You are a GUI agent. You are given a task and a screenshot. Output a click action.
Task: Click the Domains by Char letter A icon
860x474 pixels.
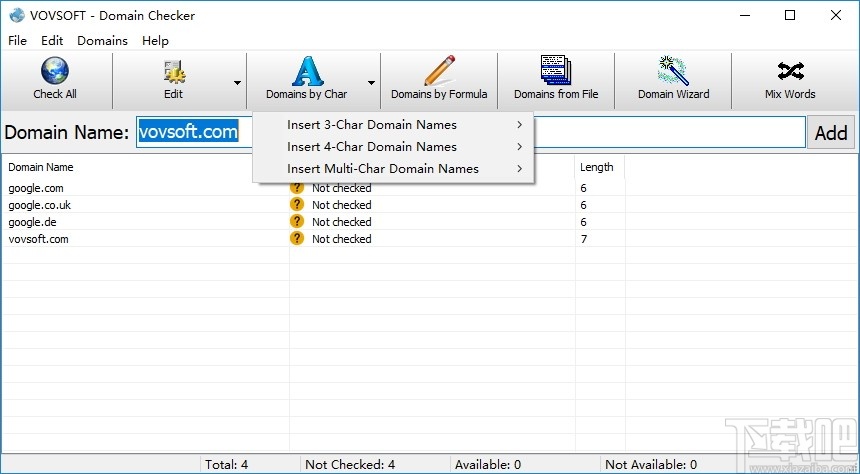coord(307,71)
